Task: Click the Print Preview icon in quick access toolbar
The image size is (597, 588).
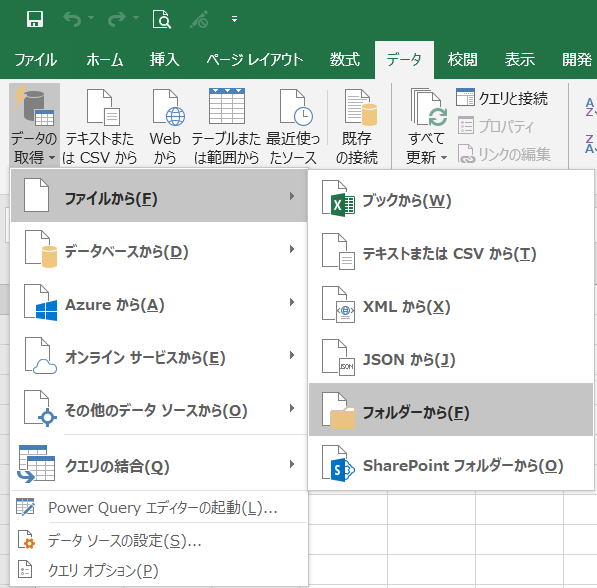Action: [x=161, y=19]
